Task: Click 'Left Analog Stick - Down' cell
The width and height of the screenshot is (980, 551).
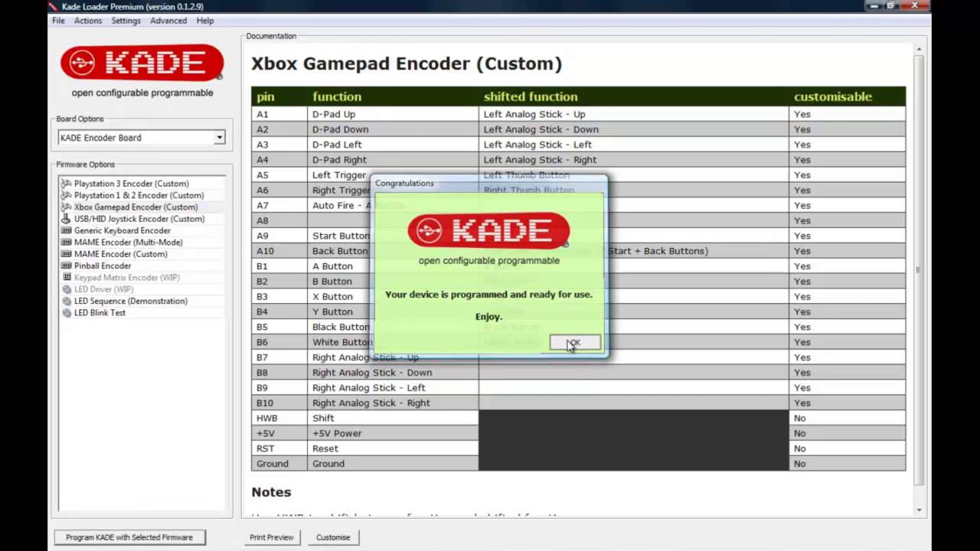Action: click(x=634, y=129)
